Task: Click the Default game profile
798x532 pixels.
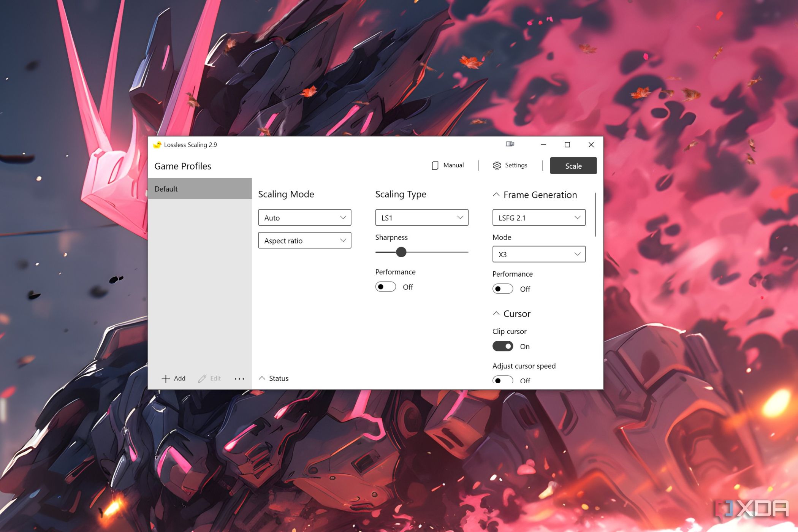Action: pyautogui.click(x=200, y=188)
